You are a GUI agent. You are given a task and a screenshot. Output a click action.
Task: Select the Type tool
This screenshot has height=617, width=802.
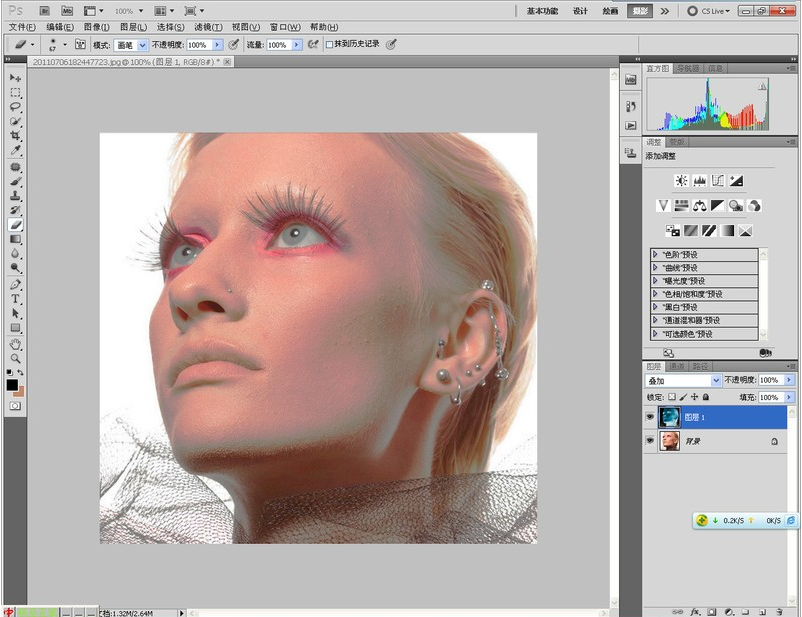15,298
